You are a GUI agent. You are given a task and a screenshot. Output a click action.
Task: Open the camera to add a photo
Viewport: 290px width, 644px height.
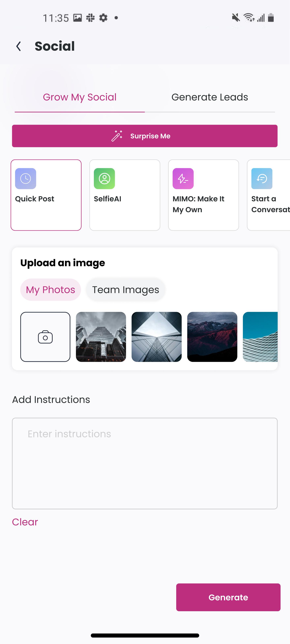tap(45, 337)
